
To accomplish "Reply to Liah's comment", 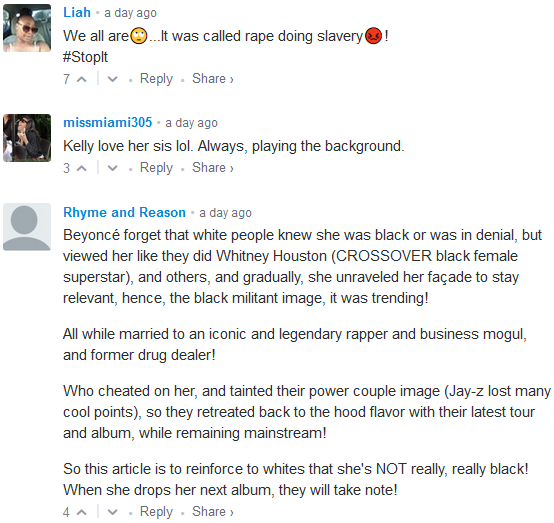I will [x=156, y=79].
